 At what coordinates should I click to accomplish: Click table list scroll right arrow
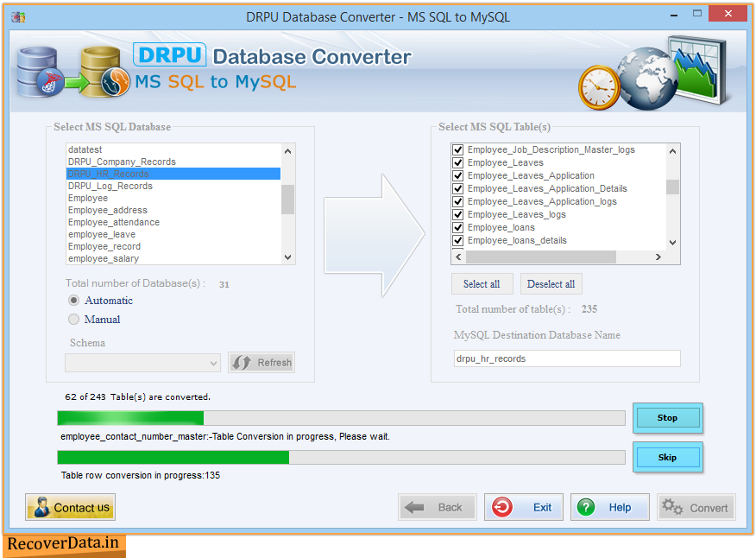pyautogui.click(x=658, y=257)
